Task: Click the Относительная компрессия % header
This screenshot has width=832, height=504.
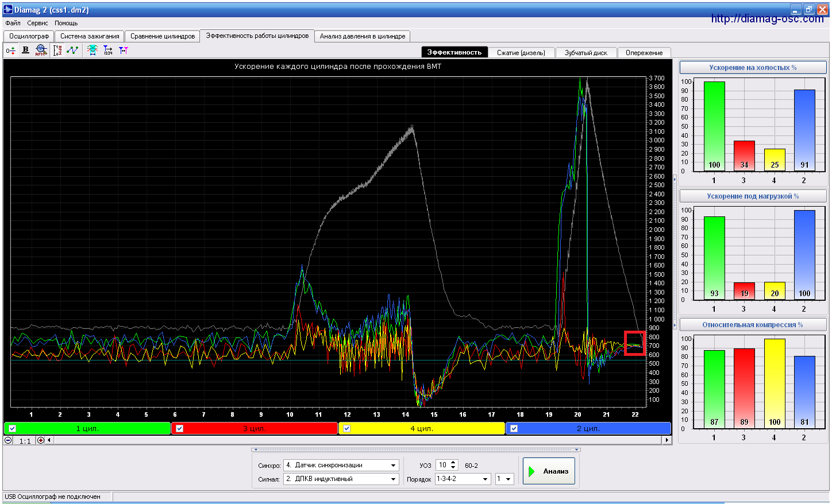Action: (x=753, y=324)
